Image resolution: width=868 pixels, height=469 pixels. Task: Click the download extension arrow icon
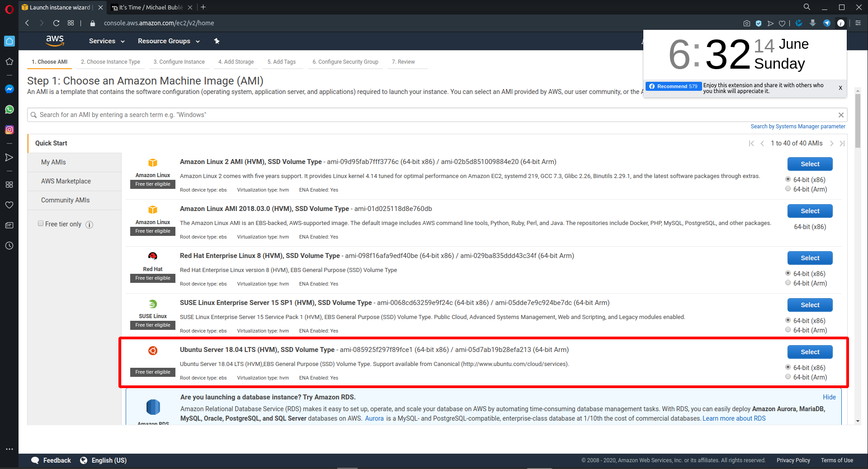tap(812, 23)
